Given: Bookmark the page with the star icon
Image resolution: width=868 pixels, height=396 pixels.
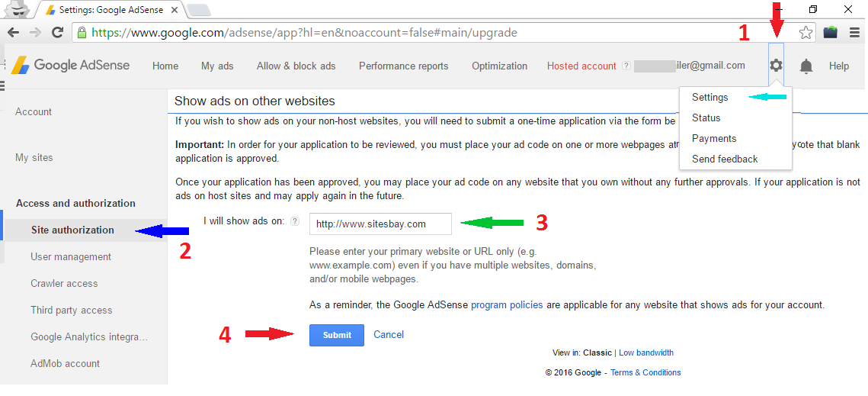Looking at the screenshot, I should tap(806, 33).
